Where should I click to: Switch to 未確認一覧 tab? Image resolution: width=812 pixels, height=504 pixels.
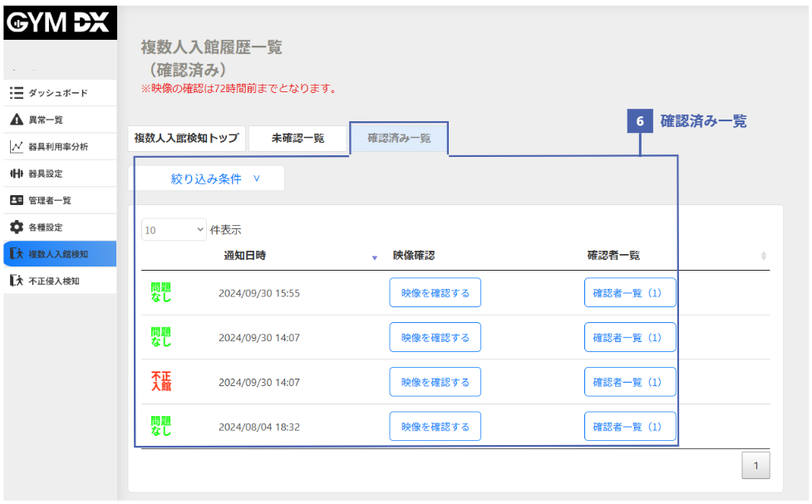coord(298,138)
